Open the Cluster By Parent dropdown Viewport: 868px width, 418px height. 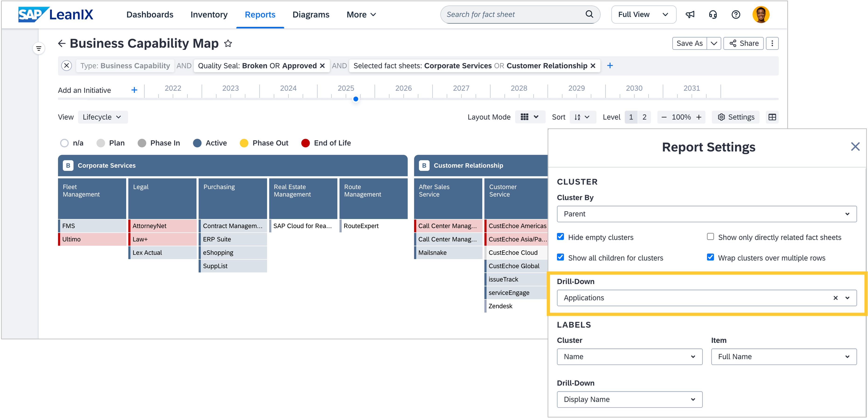pyautogui.click(x=706, y=214)
